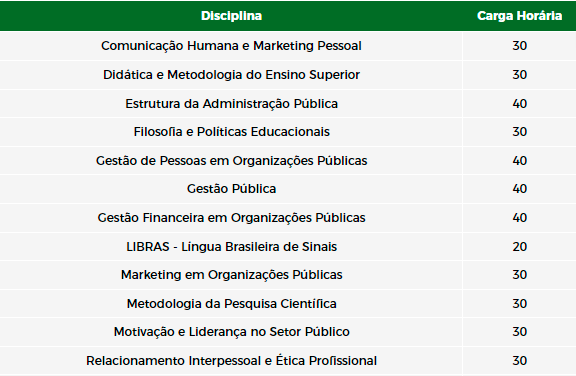
Task: Click hours value for Gestão Financeira row
Action: point(519,218)
